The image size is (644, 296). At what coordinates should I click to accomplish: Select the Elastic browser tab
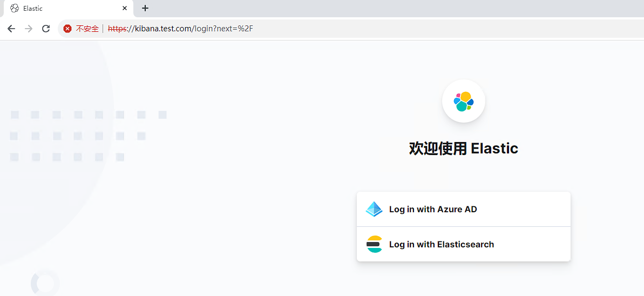pos(69,8)
